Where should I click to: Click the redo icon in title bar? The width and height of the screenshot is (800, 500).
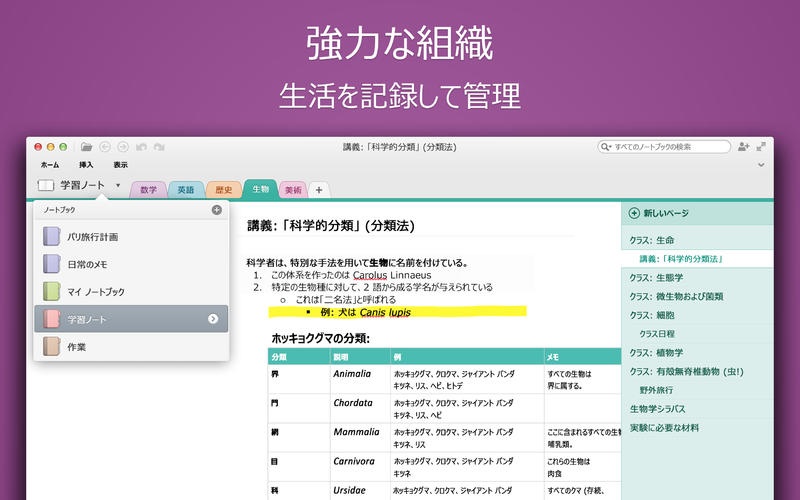coord(159,147)
